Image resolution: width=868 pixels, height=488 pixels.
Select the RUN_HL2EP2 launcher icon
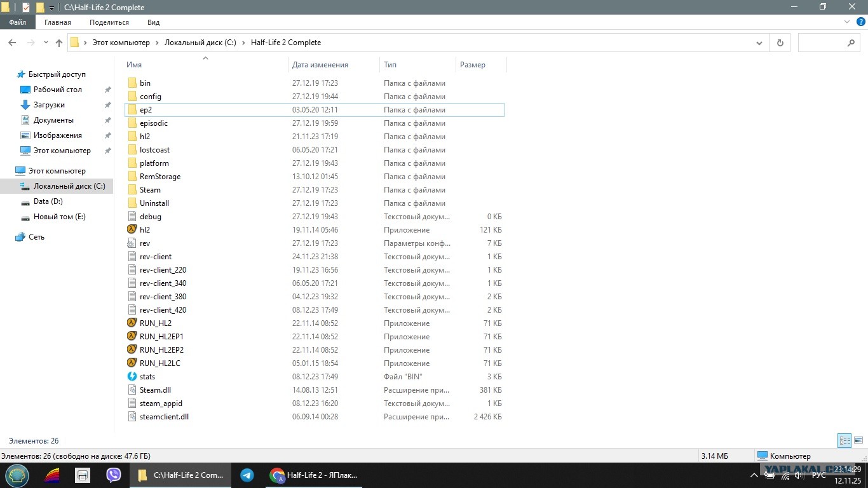tap(132, 349)
